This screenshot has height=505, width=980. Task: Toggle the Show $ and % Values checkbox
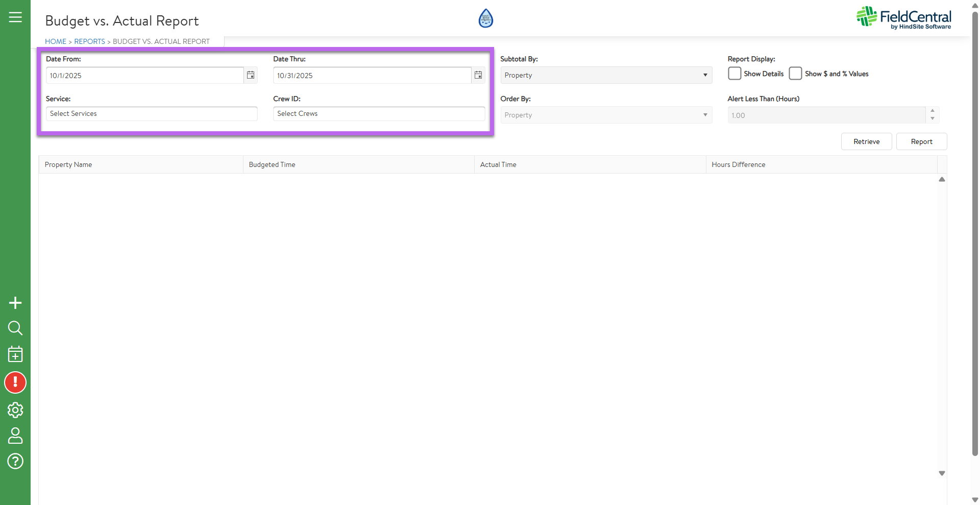[795, 74]
